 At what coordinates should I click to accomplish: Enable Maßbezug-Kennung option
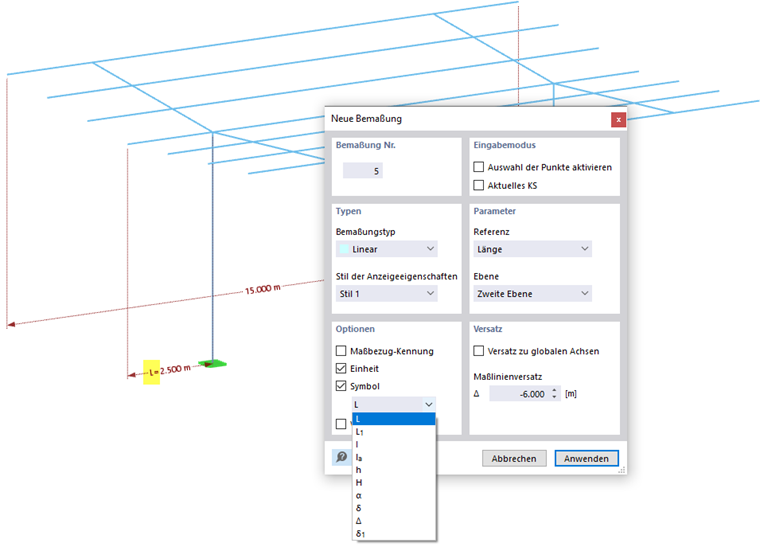pyautogui.click(x=341, y=350)
